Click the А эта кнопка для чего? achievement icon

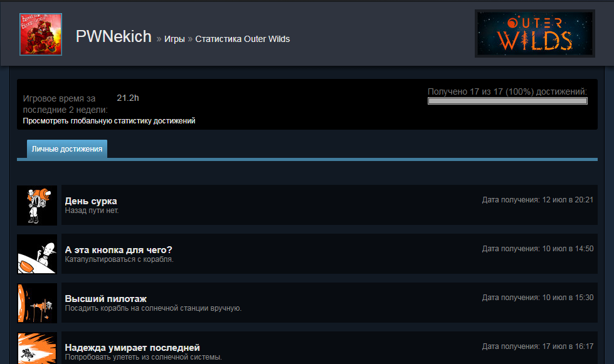pos(37,254)
